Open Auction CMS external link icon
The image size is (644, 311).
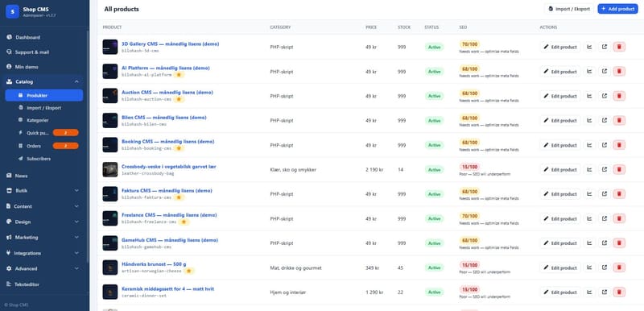[605, 96]
